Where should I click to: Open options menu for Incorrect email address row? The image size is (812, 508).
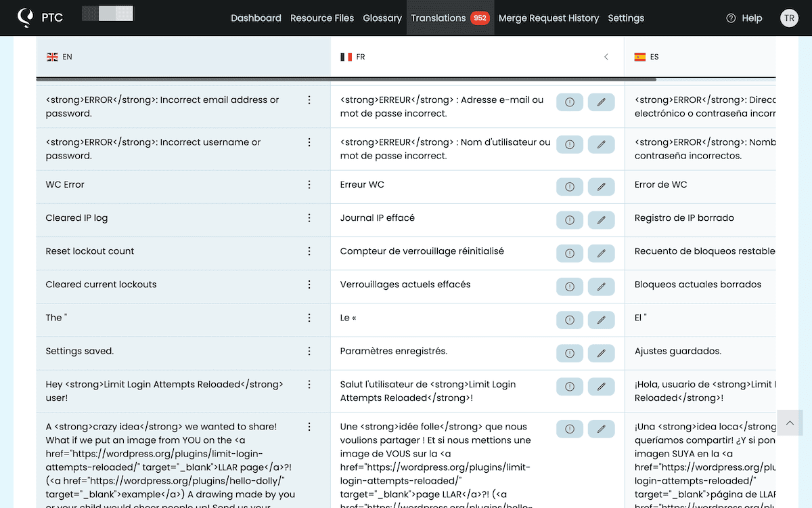(309, 100)
